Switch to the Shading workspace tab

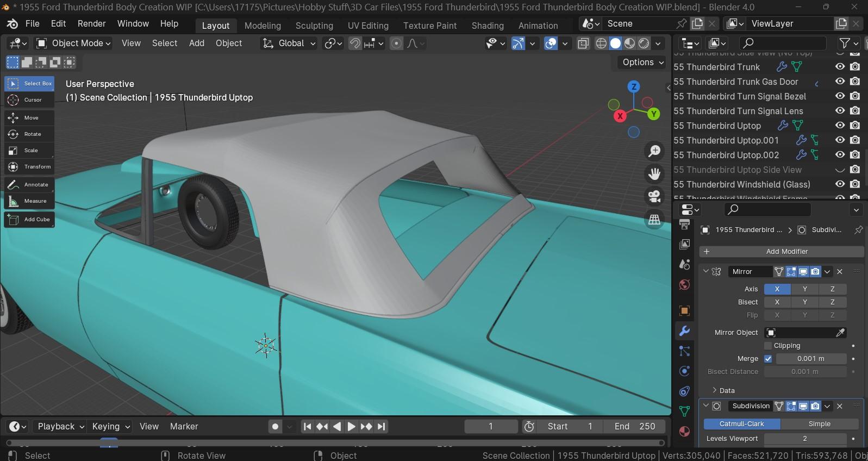tap(488, 26)
